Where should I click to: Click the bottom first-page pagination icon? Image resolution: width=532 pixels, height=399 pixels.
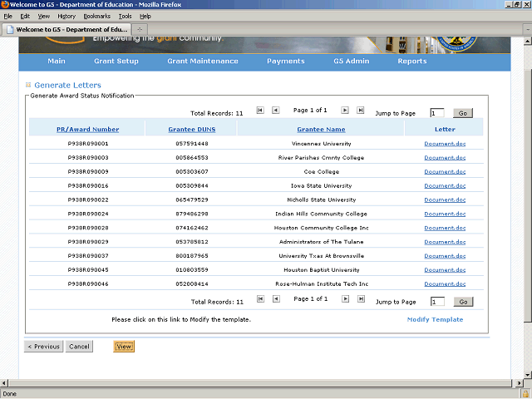coord(260,298)
